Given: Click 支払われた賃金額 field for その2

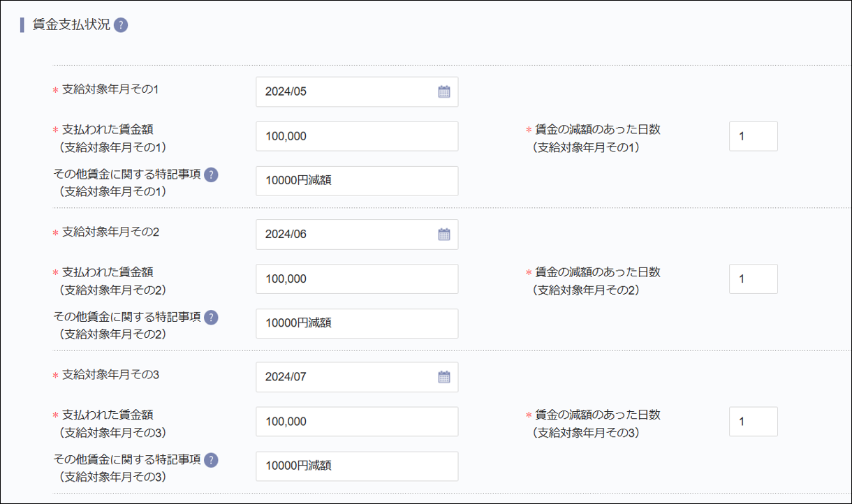Looking at the screenshot, I should pos(357,279).
